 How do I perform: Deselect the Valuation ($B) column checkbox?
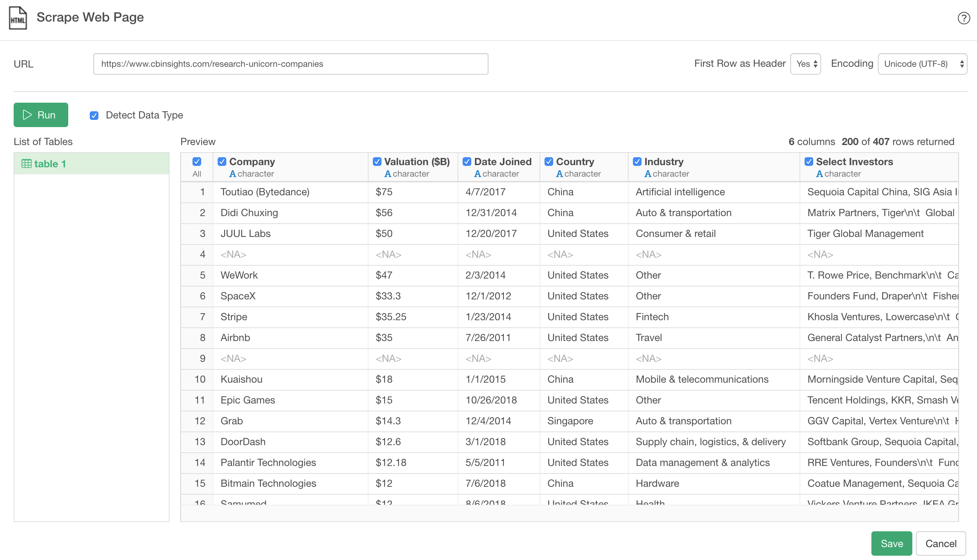point(377,162)
